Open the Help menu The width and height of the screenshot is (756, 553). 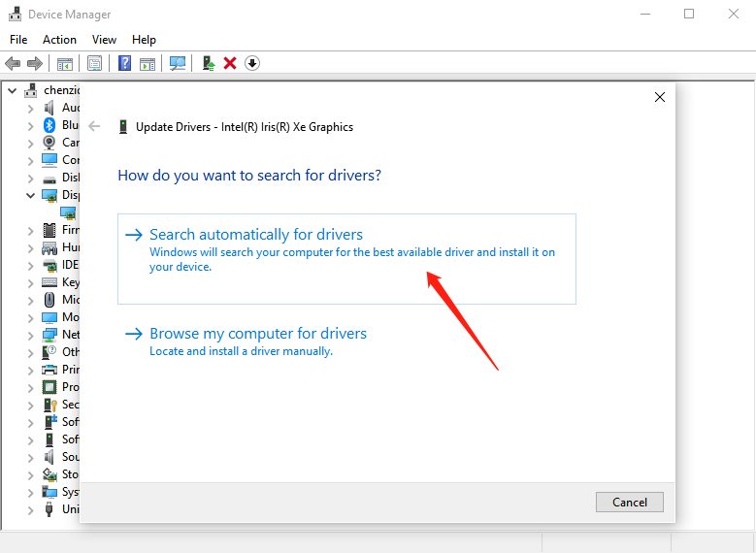tap(144, 40)
